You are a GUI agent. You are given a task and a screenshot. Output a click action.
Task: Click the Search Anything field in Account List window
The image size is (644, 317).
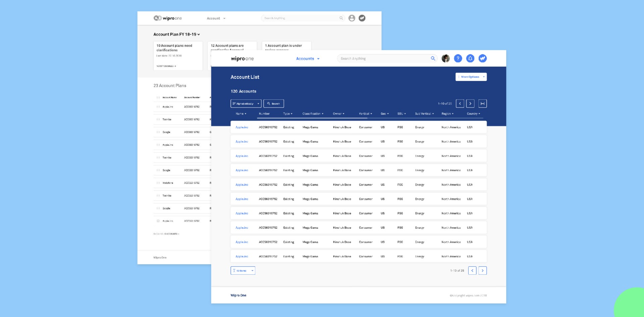click(x=387, y=58)
